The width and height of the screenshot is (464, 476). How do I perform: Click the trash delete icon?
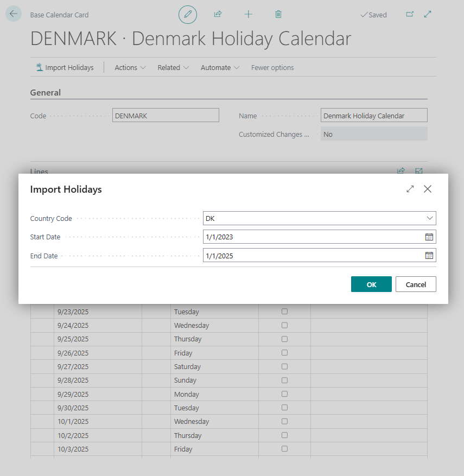pos(278,14)
